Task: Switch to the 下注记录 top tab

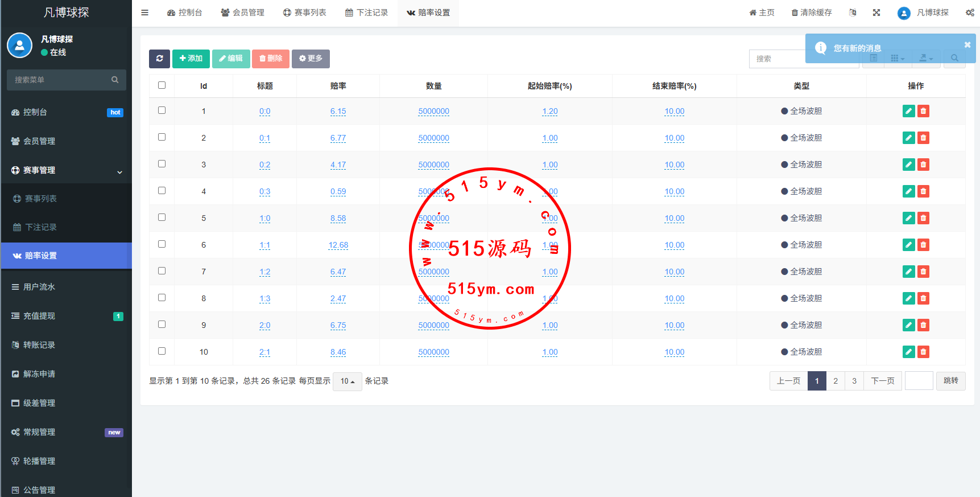Action: (366, 13)
